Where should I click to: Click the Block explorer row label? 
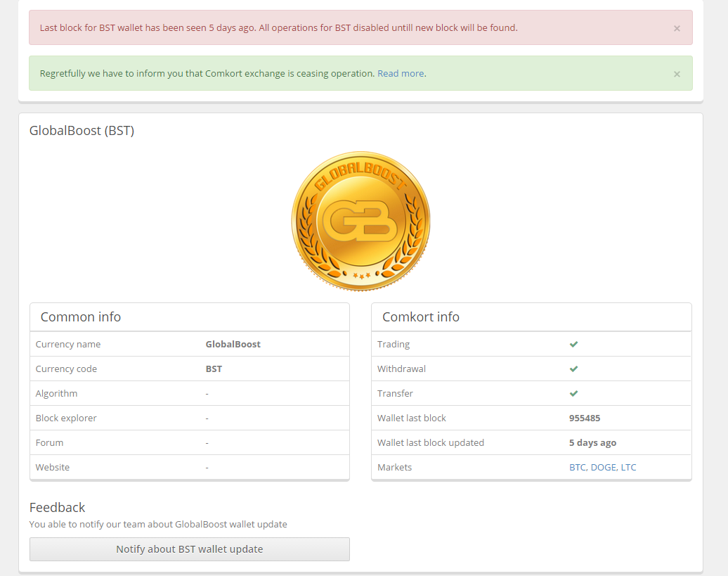pos(66,418)
